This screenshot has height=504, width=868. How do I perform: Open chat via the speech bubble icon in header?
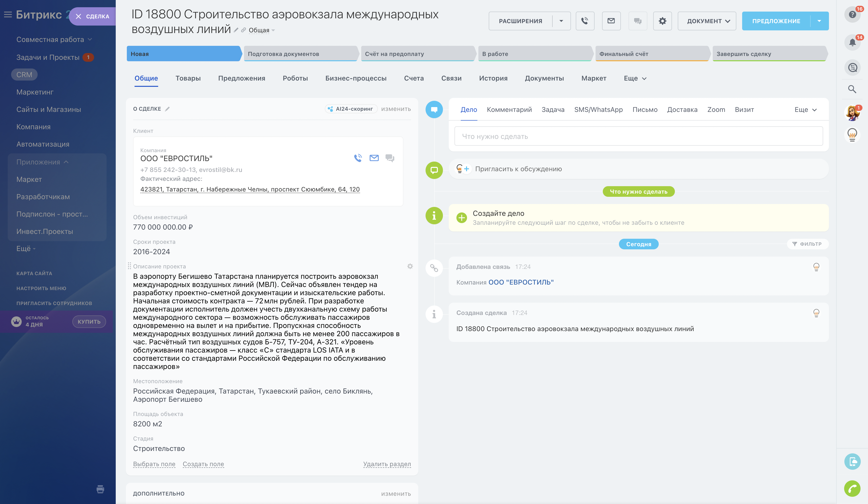coord(637,21)
